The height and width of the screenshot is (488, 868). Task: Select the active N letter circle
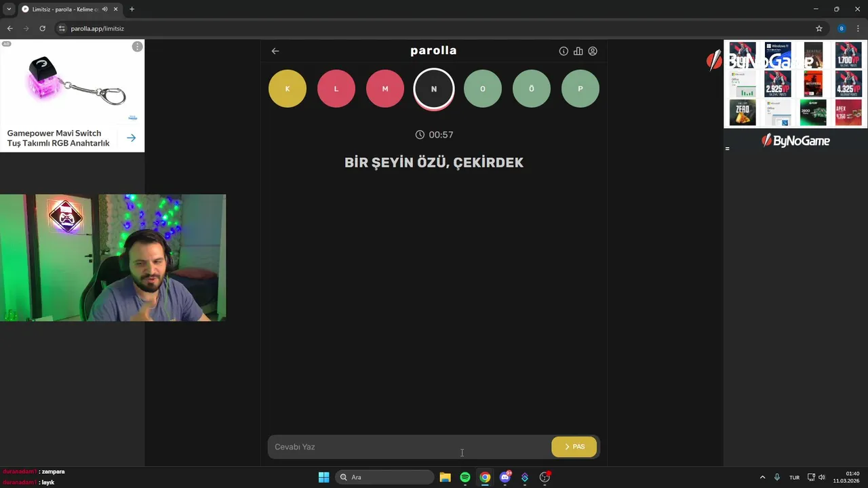point(434,89)
